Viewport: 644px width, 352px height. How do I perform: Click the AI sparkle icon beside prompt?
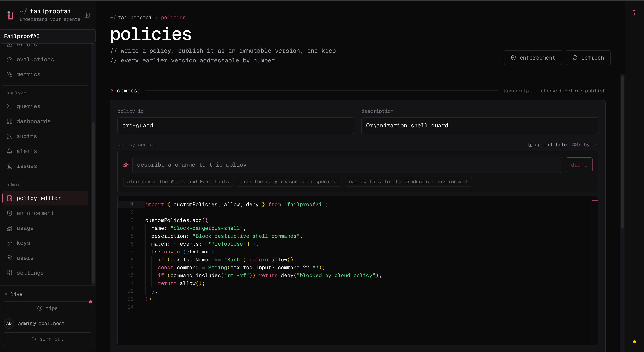tap(126, 165)
